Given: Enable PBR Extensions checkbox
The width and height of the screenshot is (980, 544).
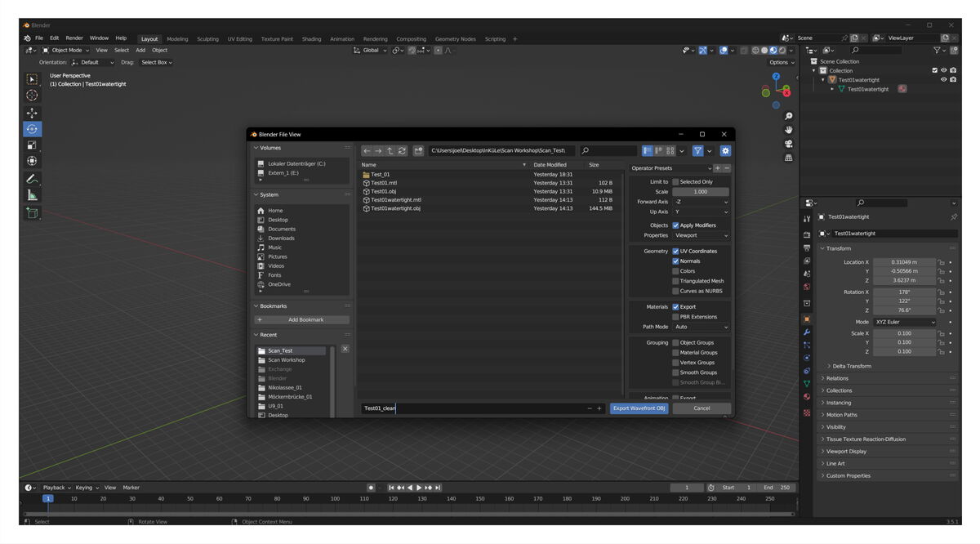Looking at the screenshot, I should (x=675, y=317).
